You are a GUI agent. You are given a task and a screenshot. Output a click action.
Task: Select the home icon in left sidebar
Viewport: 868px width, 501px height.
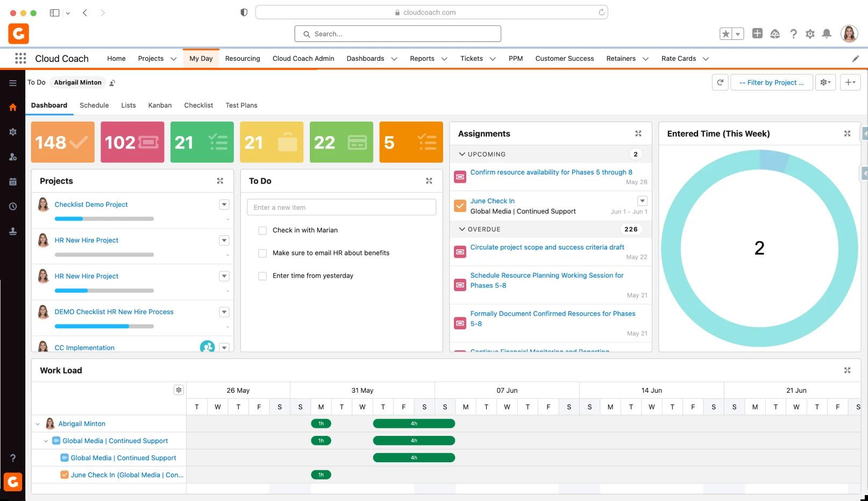pyautogui.click(x=12, y=107)
